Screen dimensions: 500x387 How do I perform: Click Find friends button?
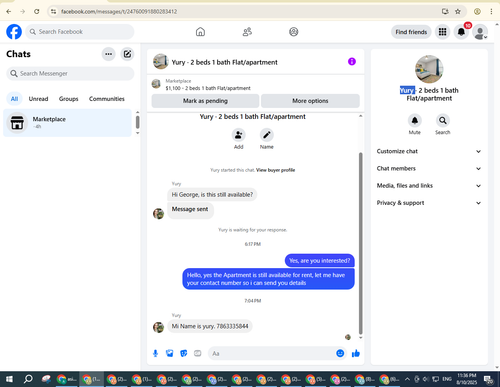click(x=411, y=32)
